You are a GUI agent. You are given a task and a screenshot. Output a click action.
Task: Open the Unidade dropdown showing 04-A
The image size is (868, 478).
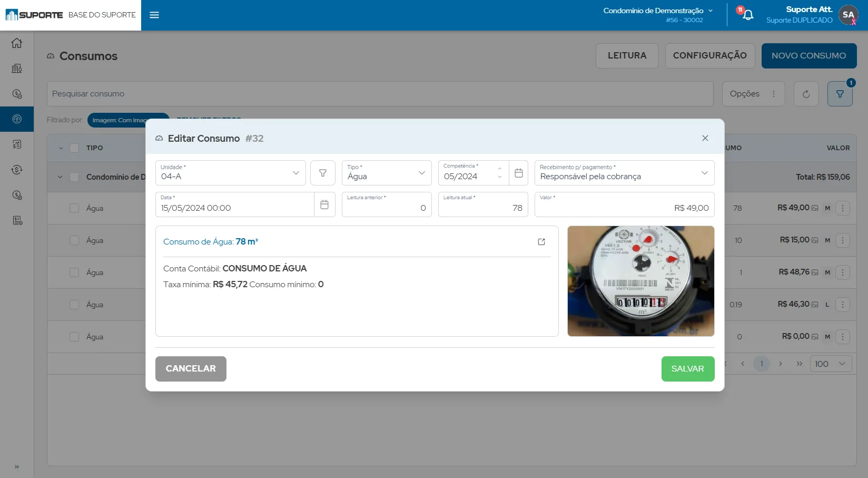[x=231, y=173]
